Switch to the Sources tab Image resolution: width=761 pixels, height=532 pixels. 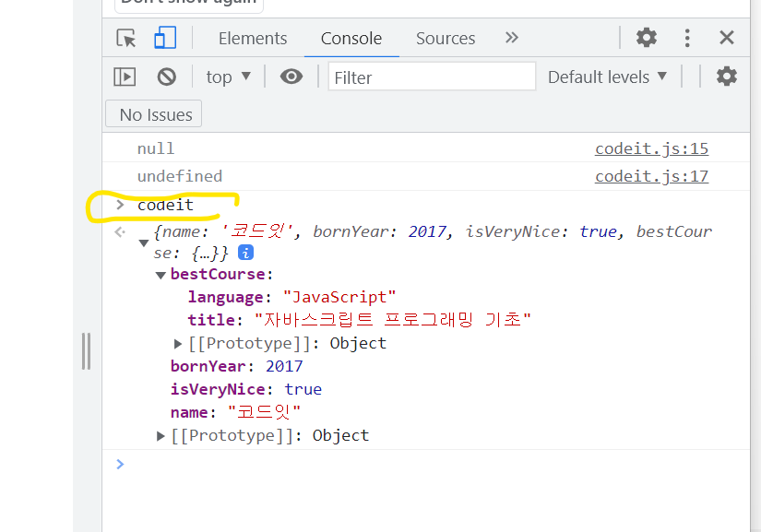point(446,39)
